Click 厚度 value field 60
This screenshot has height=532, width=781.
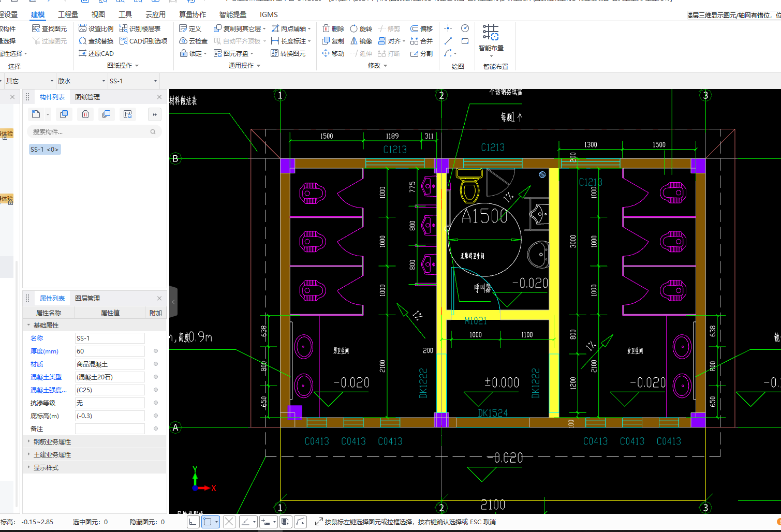tap(110, 351)
